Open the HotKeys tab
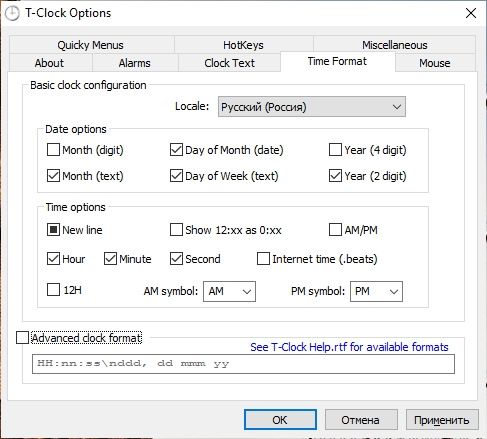 [x=243, y=45]
